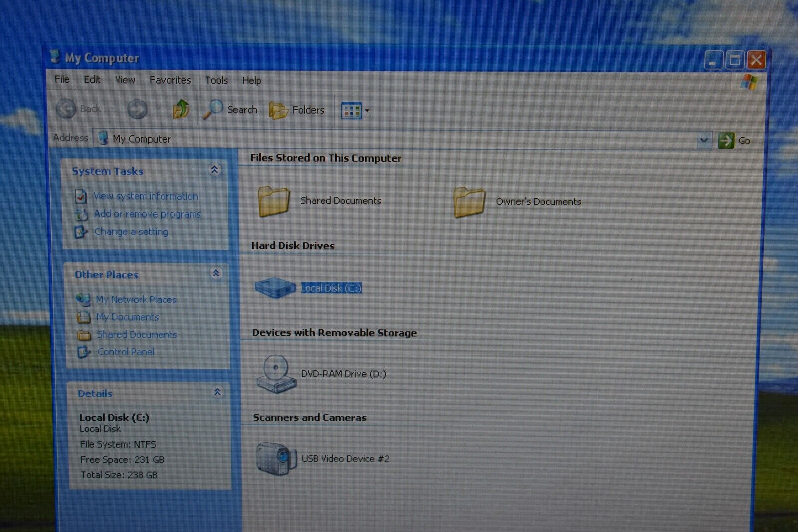Click Add or remove programs link

pyautogui.click(x=148, y=214)
